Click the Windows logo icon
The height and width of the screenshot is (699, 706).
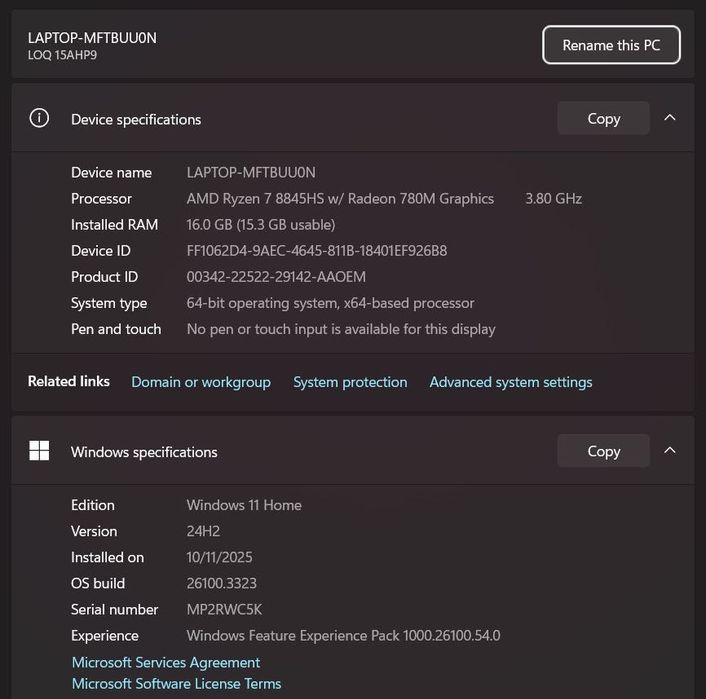39,450
